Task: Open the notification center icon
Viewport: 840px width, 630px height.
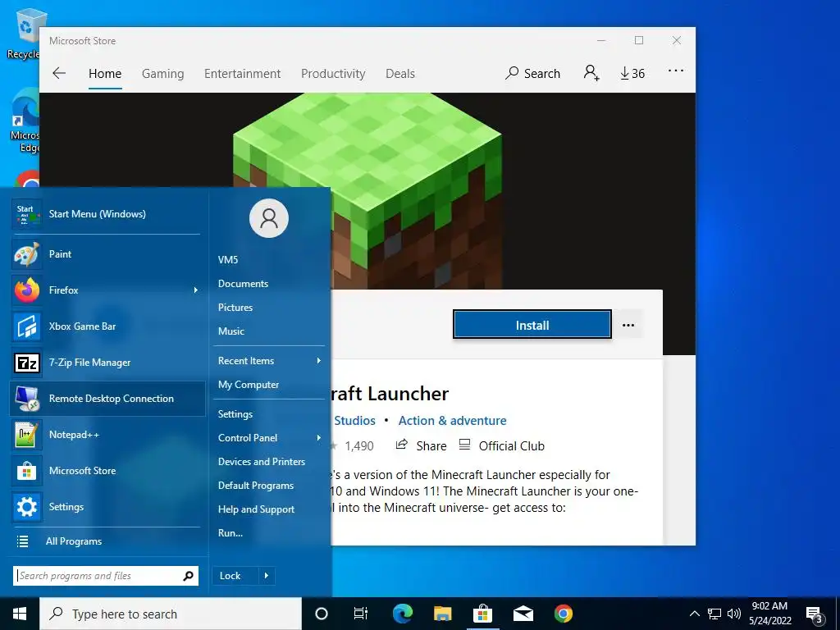Action: (815, 614)
